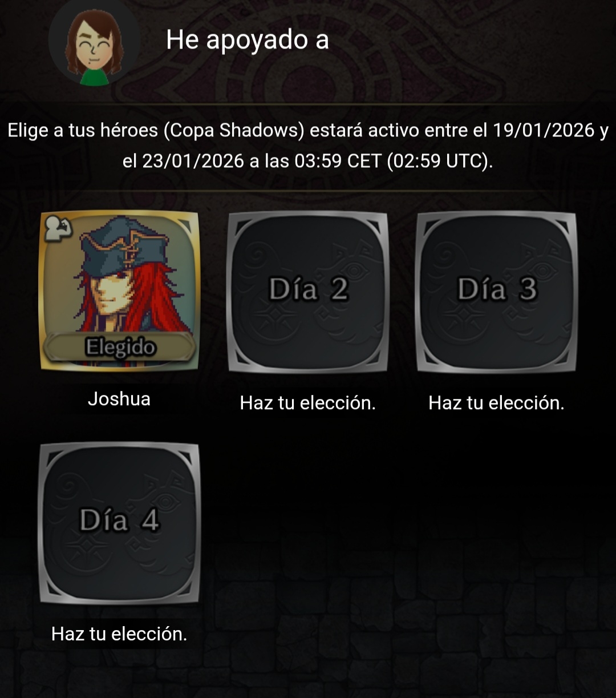
Task: Click the Joshua name label
Action: coord(119,399)
